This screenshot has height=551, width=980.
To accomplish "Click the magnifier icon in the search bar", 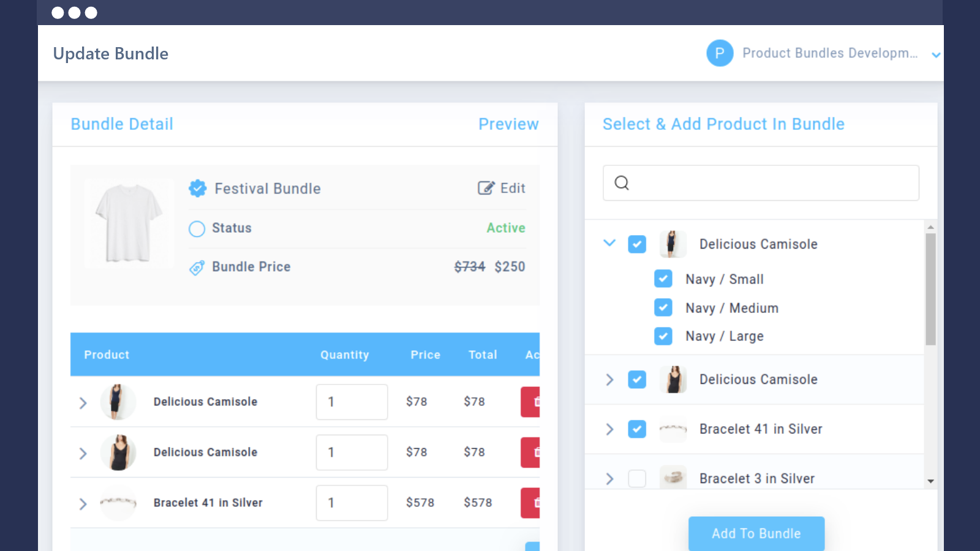I will click(x=621, y=182).
